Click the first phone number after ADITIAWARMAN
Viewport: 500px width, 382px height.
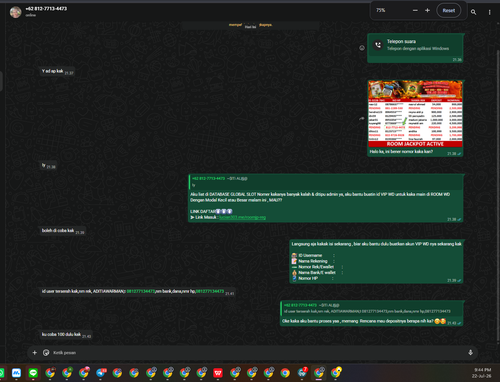(x=141, y=291)
